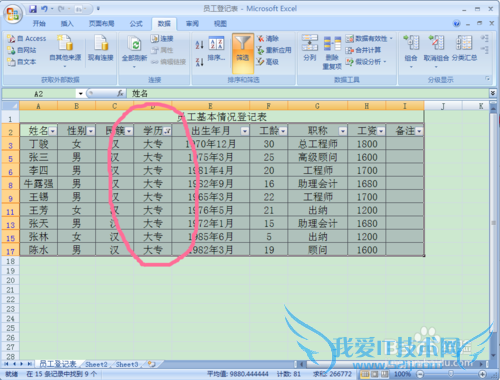Import data from Access

[27, 39]
